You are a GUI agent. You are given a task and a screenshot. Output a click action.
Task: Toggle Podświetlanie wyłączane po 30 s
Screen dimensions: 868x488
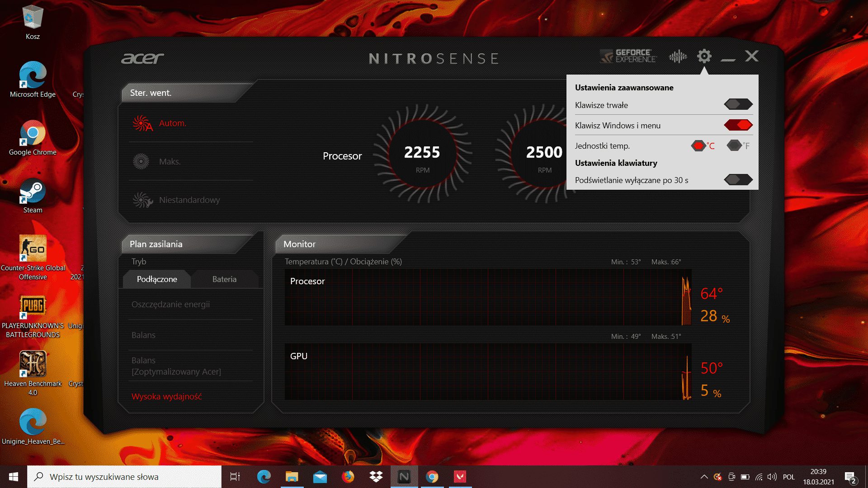(x=737, y=180)
